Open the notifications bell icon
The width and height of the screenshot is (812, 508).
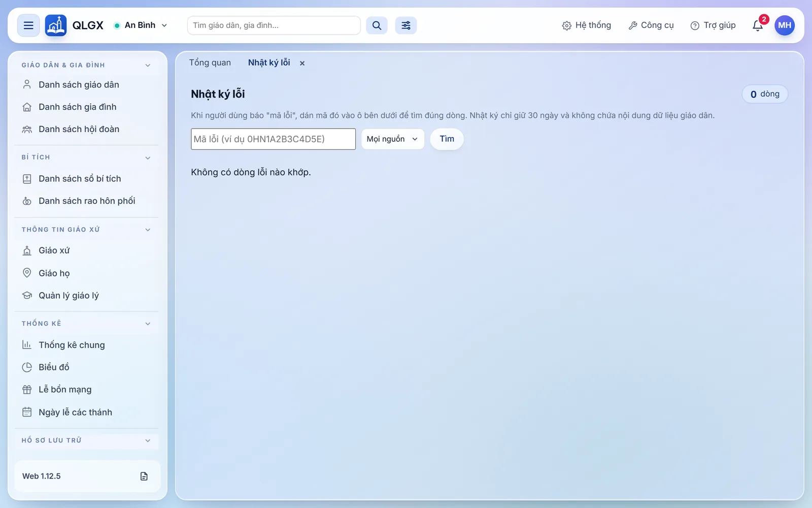pos(758,25)
